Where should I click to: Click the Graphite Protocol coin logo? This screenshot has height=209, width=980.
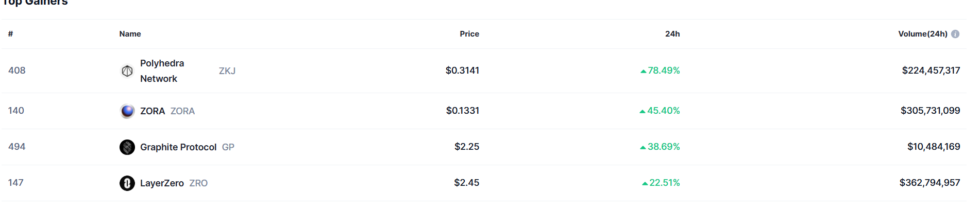pyautogui.click(x=127, y=147)
